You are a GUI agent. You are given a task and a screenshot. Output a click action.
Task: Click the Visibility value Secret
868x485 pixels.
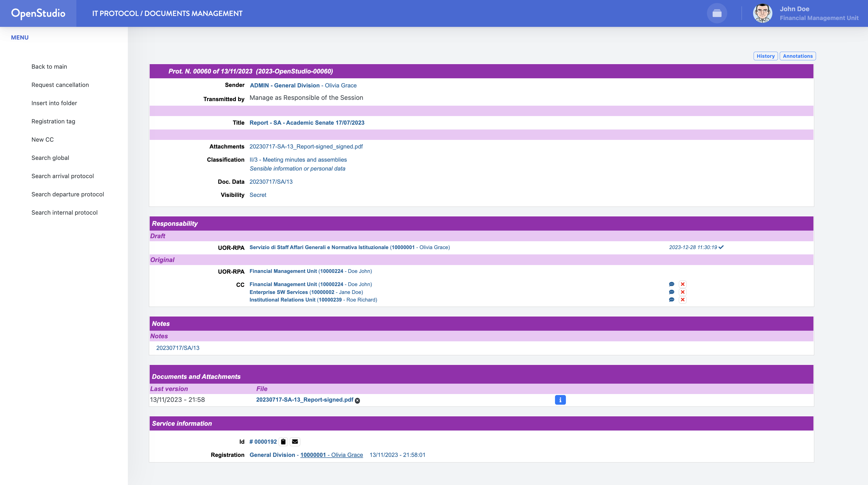click(258, 195)
